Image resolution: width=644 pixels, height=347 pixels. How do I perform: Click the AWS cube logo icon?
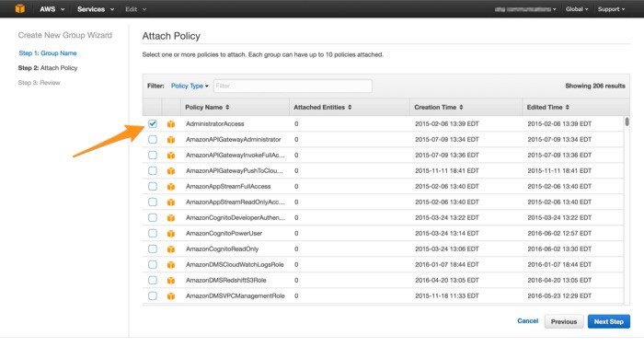tap(19, 8)
